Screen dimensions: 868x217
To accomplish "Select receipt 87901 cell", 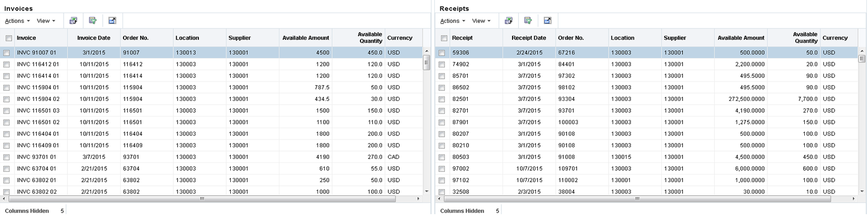I will [461, 122].
